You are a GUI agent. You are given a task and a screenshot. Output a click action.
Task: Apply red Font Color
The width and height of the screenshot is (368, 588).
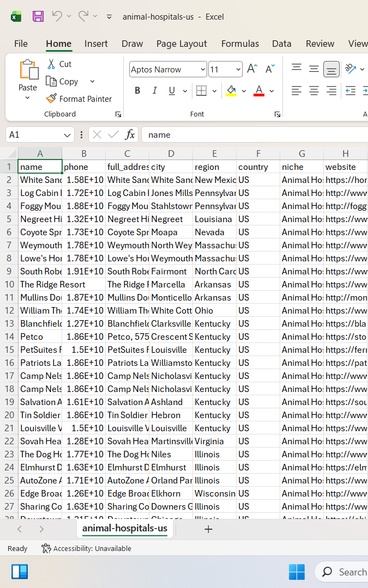259,91
